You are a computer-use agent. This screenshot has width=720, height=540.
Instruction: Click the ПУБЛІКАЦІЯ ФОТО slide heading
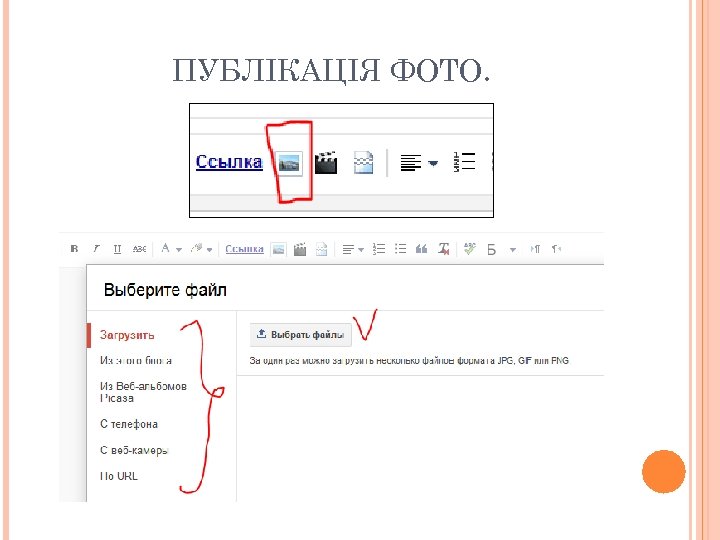point(331,70)
